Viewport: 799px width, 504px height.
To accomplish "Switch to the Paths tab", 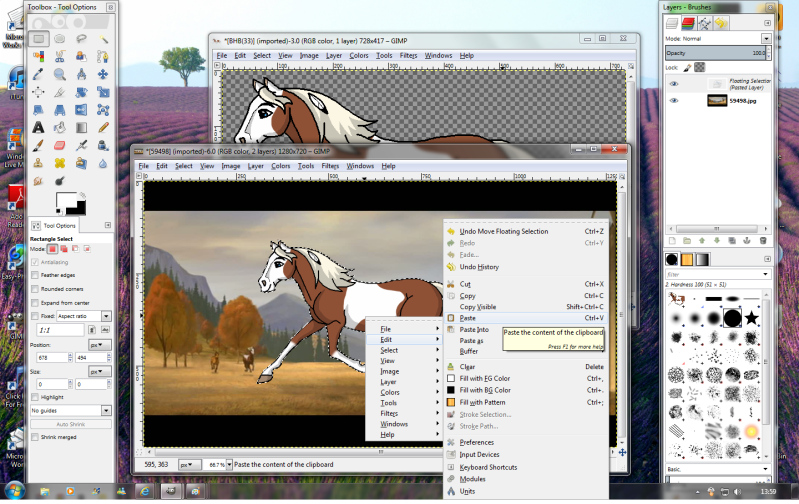I will click(704, 22).
